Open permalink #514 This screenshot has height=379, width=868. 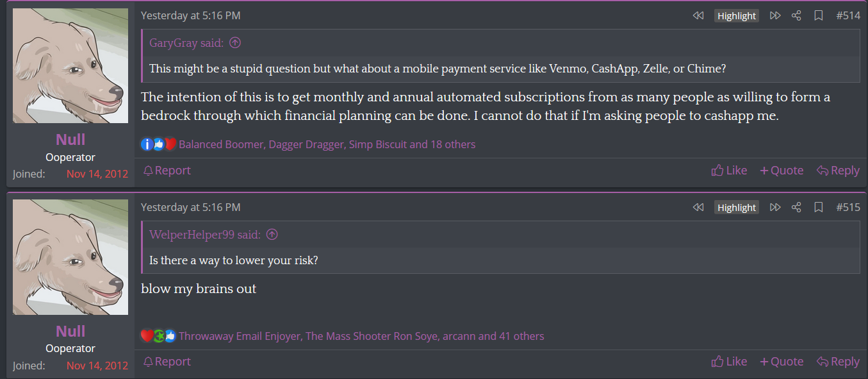848,15
